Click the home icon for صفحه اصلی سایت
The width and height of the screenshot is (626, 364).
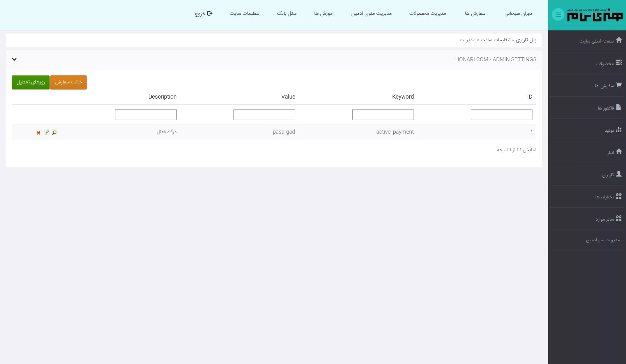pos(619,40)
